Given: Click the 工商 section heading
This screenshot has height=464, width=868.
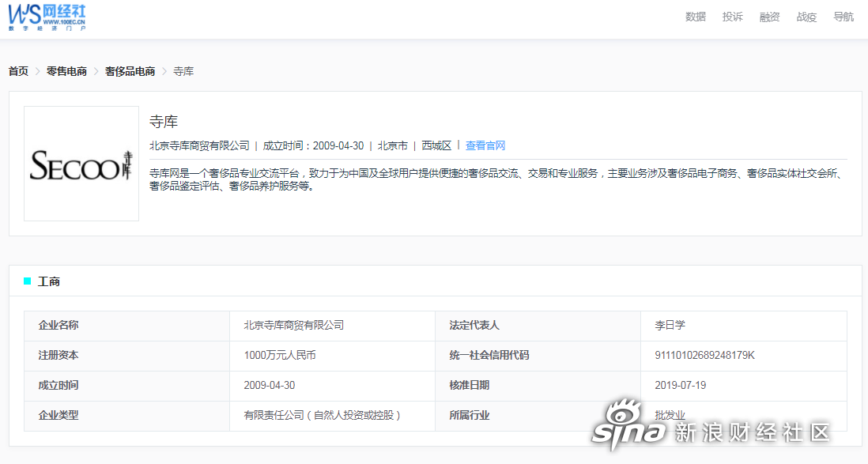Looking at the screenshot, I should 49,282.
